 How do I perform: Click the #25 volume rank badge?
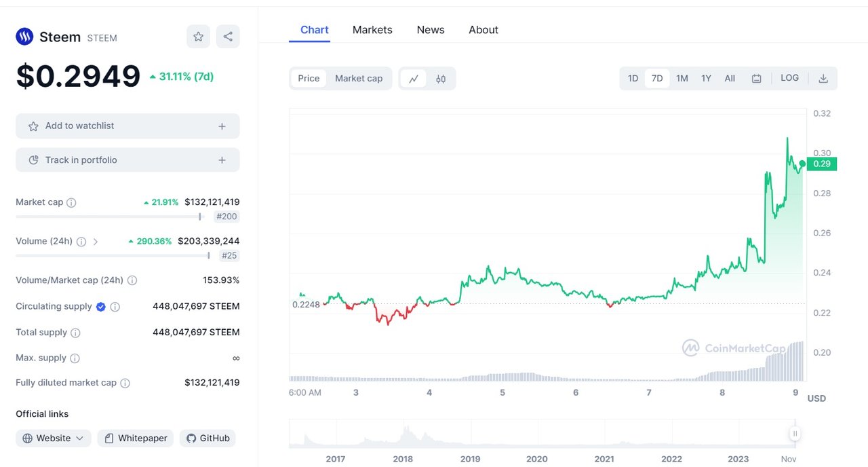coord(230,256)
